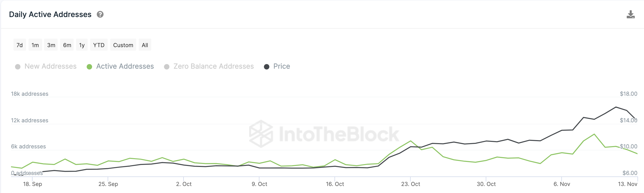The width and height of the screenshot is (644, 193).
Task: Show All time data
Action: [145, 45]
